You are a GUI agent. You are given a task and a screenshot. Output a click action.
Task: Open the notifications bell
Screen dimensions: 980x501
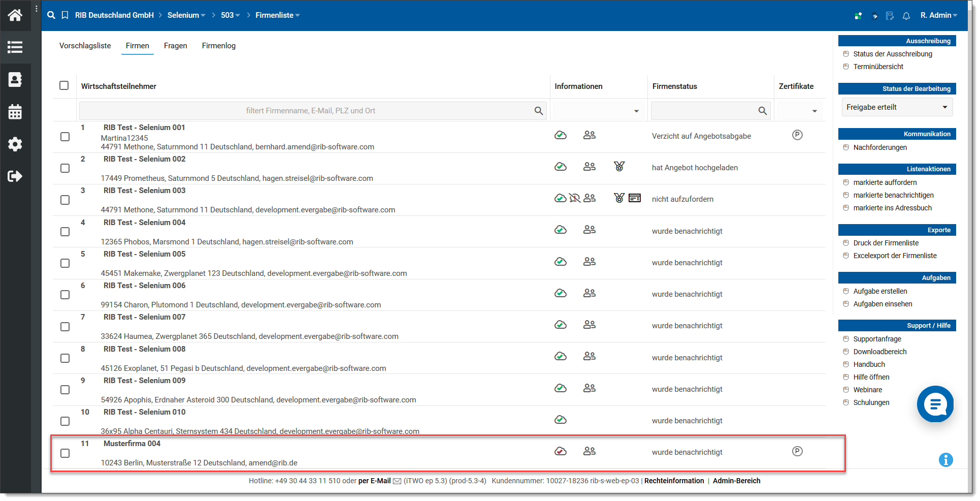pos(906,16)
